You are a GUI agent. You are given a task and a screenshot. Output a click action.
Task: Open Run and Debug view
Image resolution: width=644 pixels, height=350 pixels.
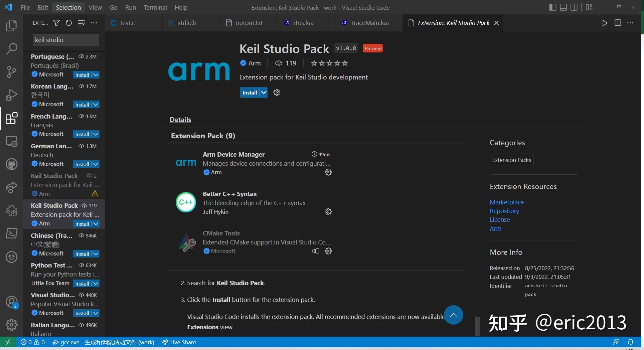(11, 95)
